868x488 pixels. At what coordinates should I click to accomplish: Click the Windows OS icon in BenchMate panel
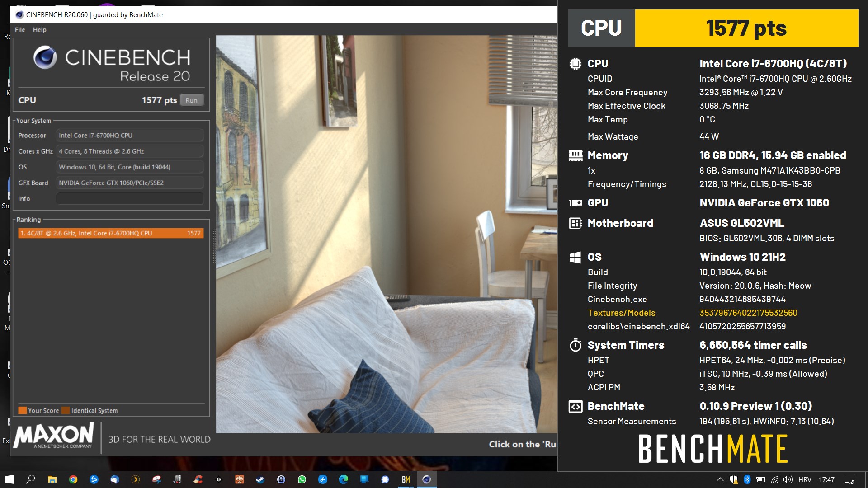tap(575, 258)
